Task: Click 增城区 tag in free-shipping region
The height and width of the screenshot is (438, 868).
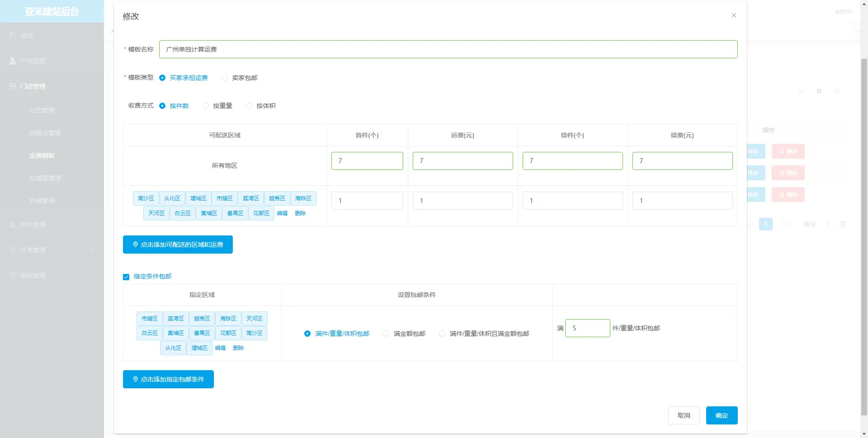Action: (199, 348)
